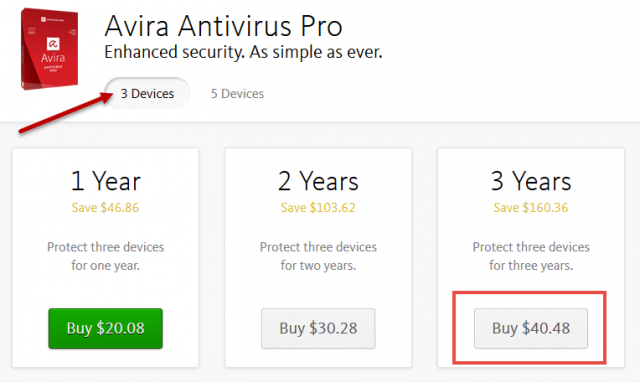640x383 pixels.
Task: Click the Avira Antivirus Pro title
Action: [x=223, y=26]
